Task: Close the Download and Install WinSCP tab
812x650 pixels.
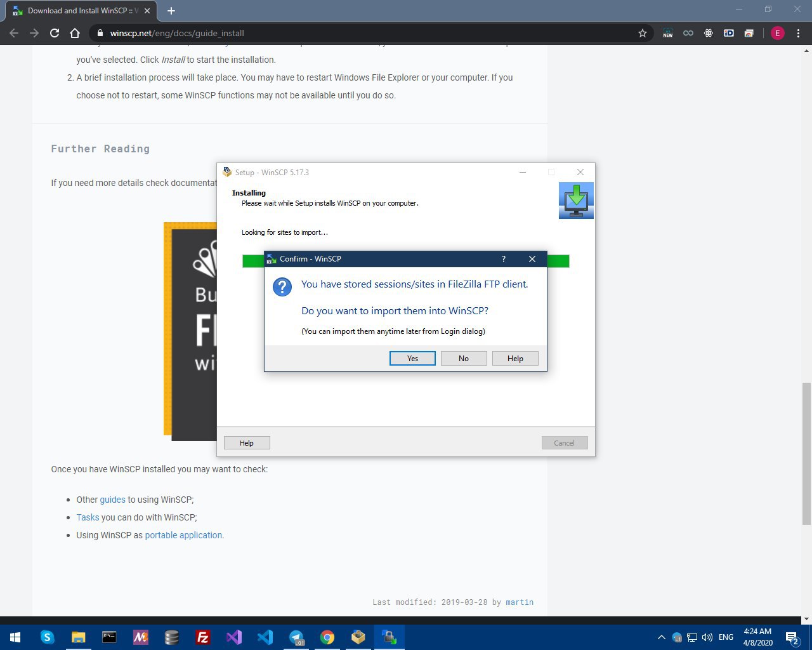Action: (x=147, y=11)
